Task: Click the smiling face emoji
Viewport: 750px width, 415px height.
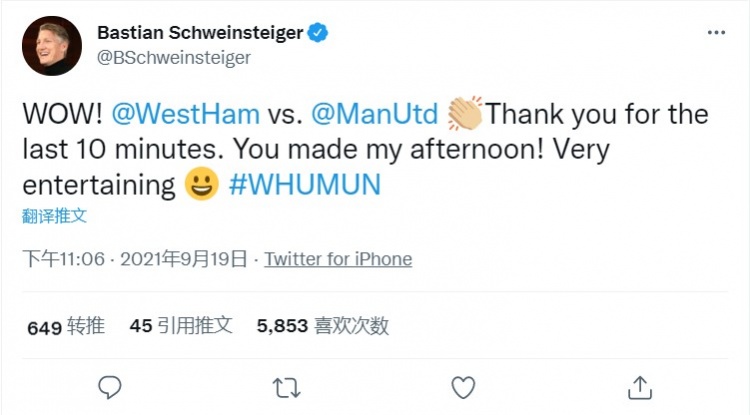Action: point(201,184)
